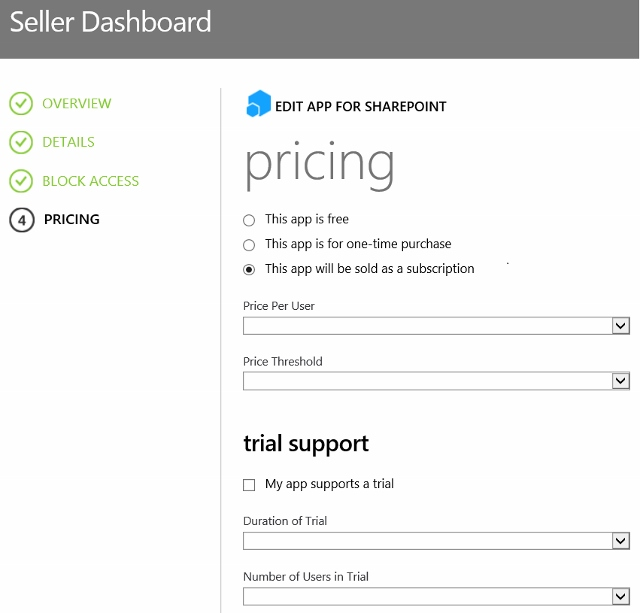Click the blue SharePoint app cube icon
This screenshot has height=613, width=640.
258,104
